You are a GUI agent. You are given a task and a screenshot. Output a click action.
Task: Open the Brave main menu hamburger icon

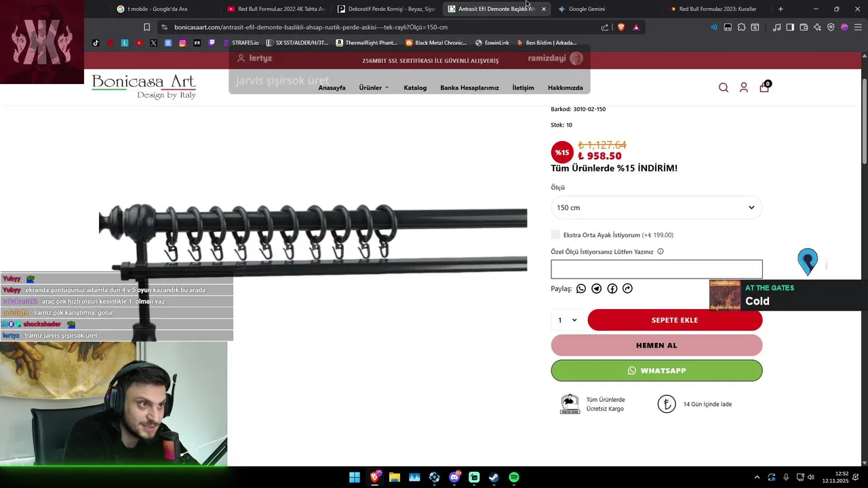pos(858,27)
